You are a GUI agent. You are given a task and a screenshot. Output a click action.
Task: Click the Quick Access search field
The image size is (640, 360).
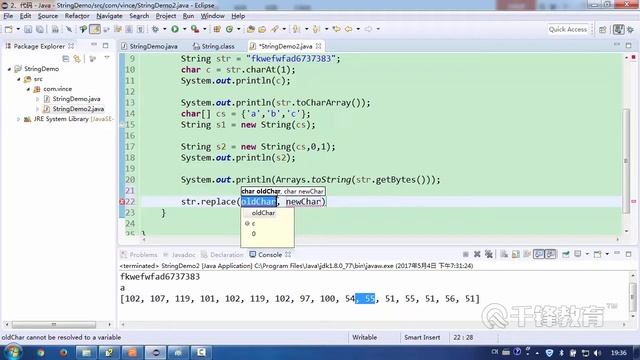[567, 29]
